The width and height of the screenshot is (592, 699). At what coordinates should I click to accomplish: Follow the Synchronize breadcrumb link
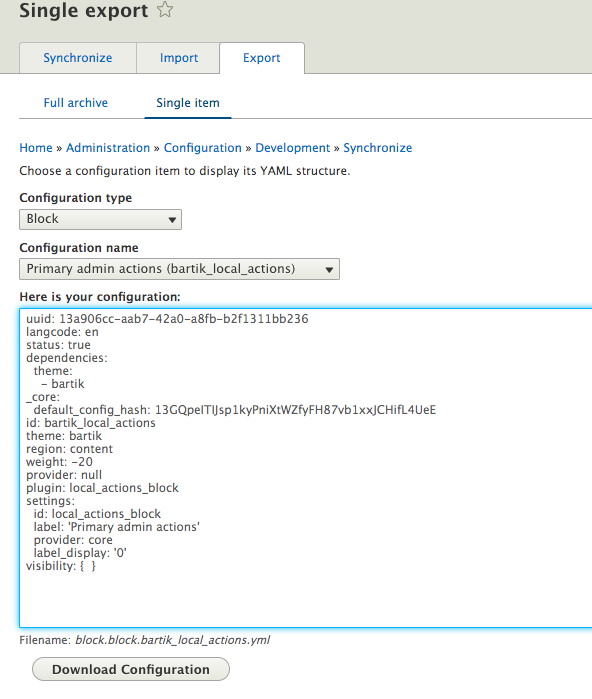[x=378, y=148]
